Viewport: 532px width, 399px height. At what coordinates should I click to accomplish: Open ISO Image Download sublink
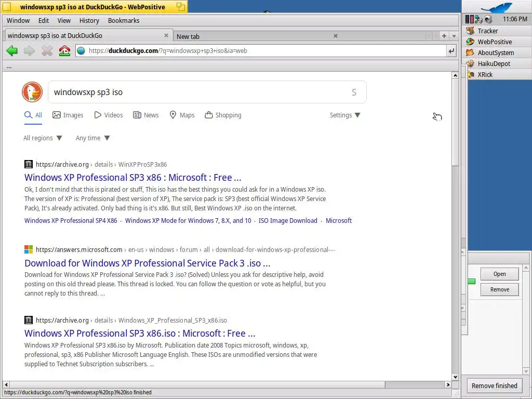(288, 220)
